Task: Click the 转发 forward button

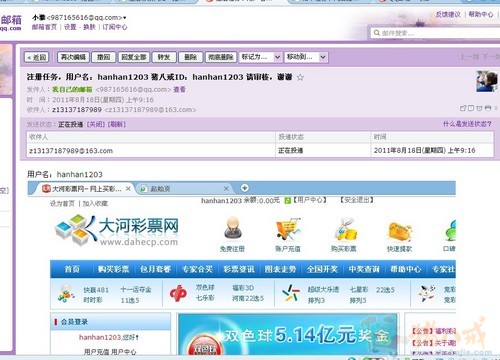Action: click(164, 57)
